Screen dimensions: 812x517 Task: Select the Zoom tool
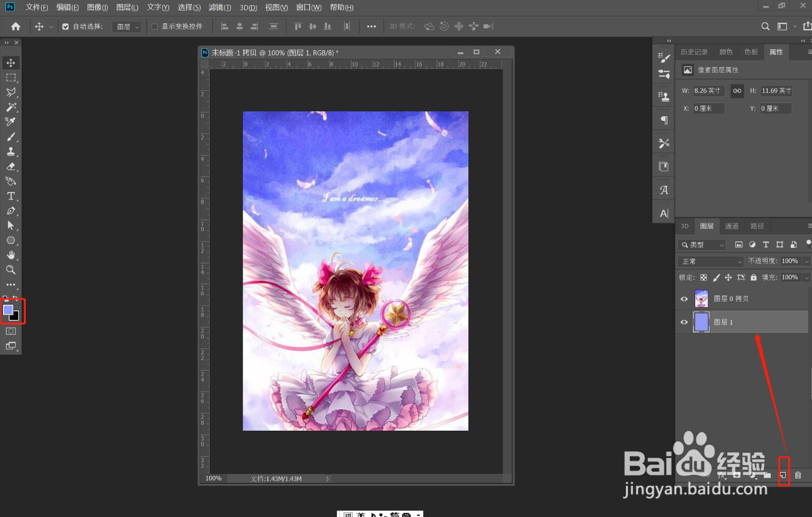(x=11, y=270)
